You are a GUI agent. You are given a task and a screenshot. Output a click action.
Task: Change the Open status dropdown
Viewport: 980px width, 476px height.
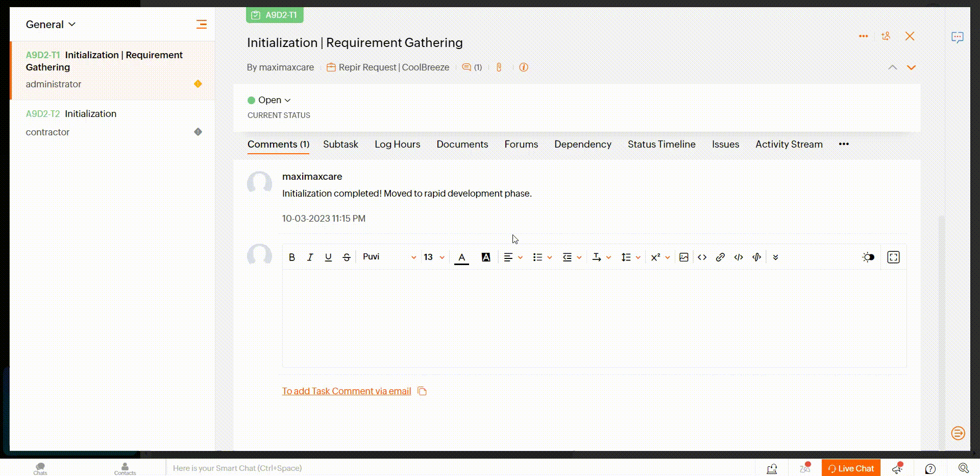(x=269, y=100)
